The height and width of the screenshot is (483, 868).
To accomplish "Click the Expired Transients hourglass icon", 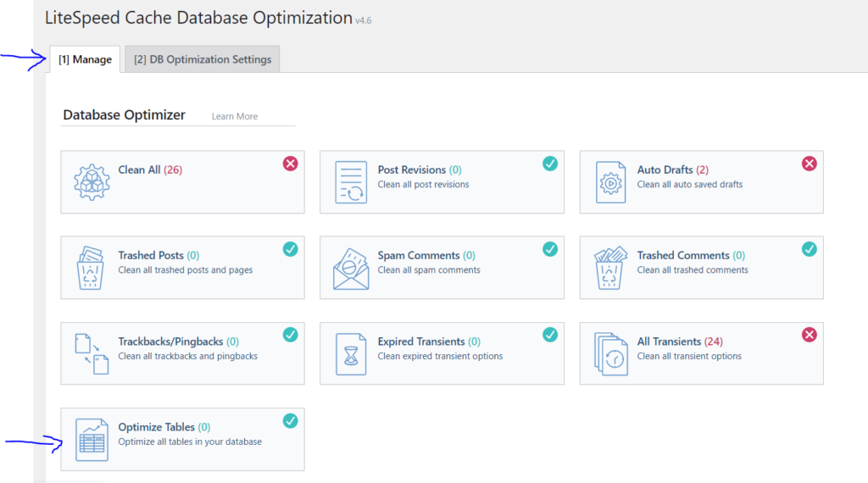I will pos(351,354).
